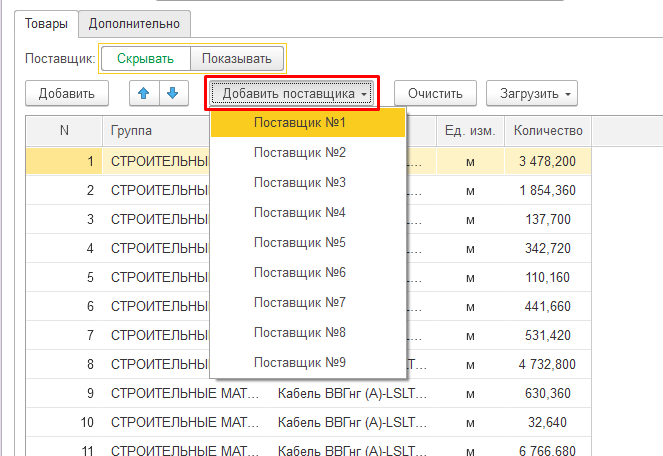Select the quantity cell 4 732,800

tap(547, 364)
